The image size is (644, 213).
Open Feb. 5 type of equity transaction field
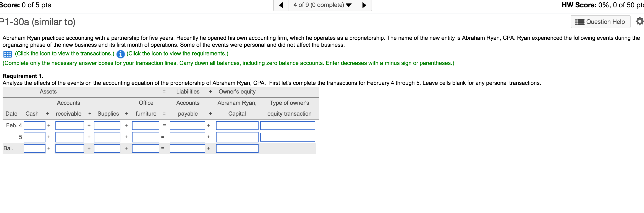pos(288,137)
